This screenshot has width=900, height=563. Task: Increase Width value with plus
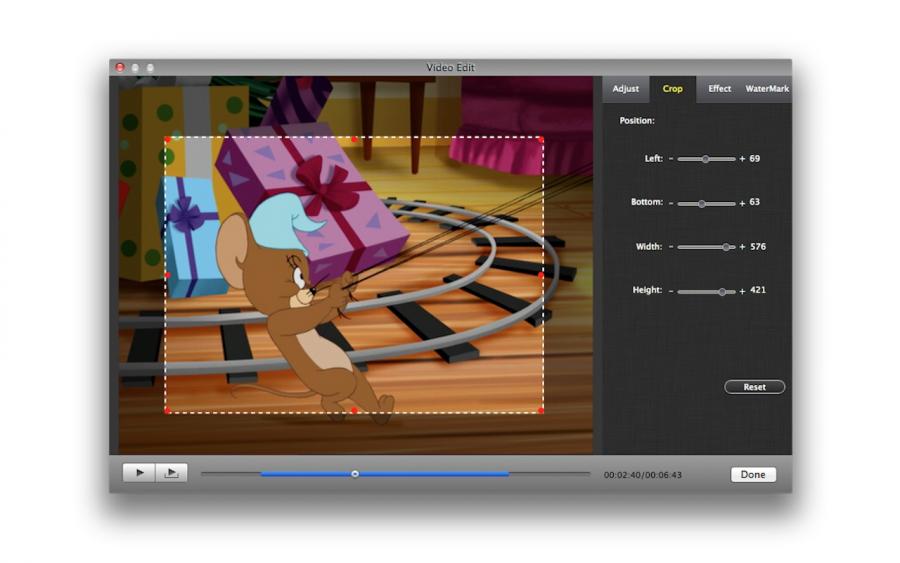tap(742, 247)
